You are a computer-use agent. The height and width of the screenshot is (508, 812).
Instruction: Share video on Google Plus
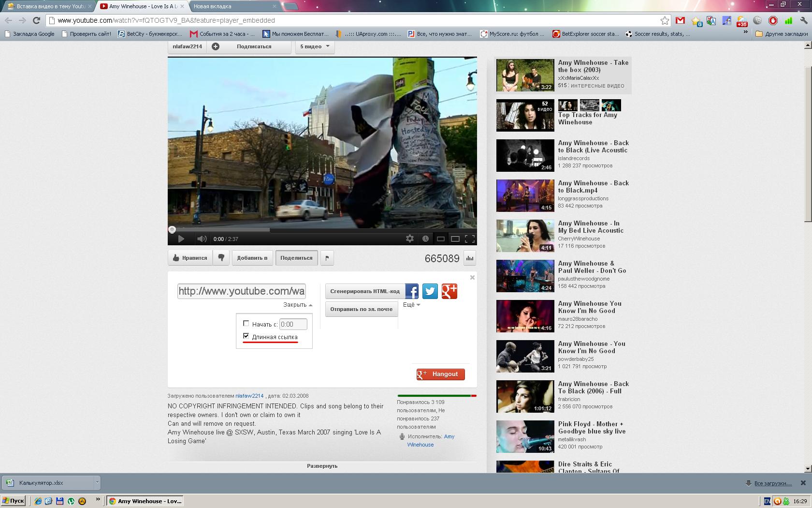[x=449, y=291]
